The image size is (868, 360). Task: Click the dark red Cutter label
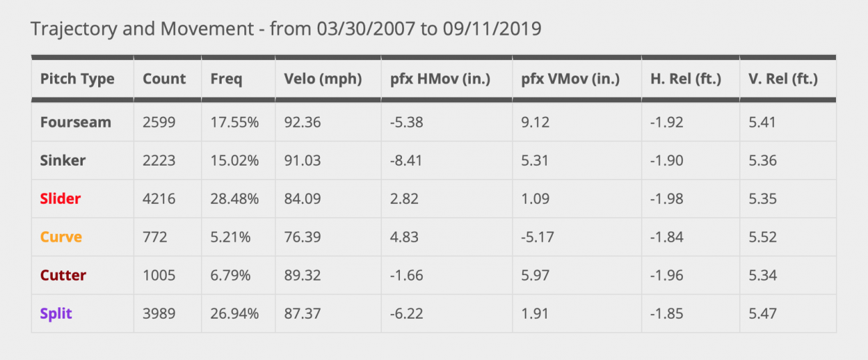pos(63,275)
